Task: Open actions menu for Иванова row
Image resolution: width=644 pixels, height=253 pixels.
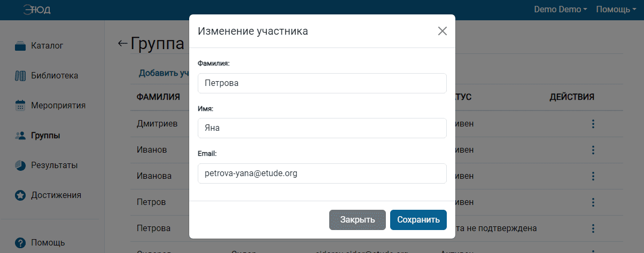Action: coord(593,176)
